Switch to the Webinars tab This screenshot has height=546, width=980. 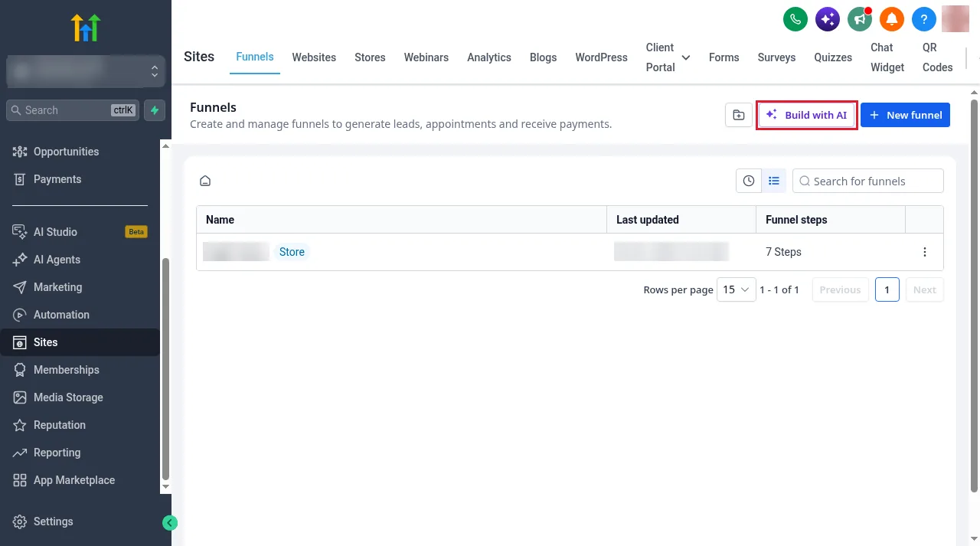[426, 57]
